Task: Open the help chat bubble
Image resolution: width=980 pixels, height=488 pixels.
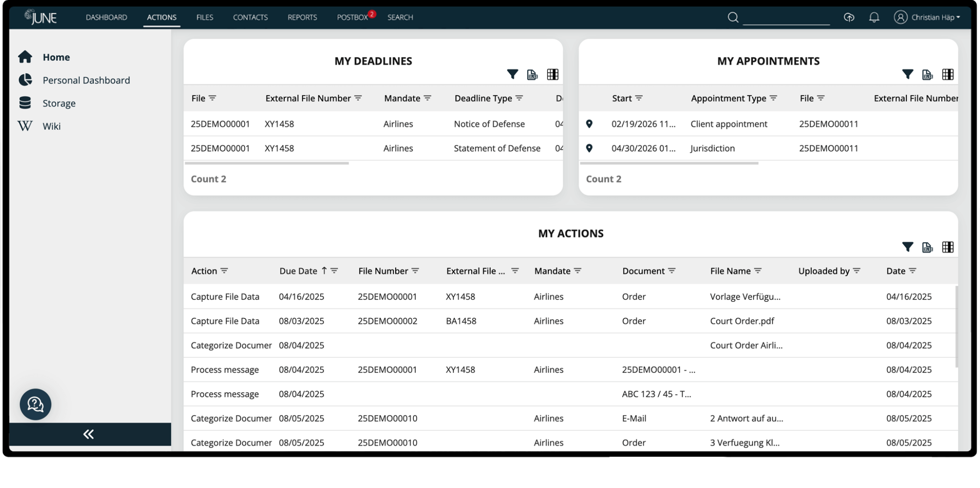Action: (x=35, y=404)
